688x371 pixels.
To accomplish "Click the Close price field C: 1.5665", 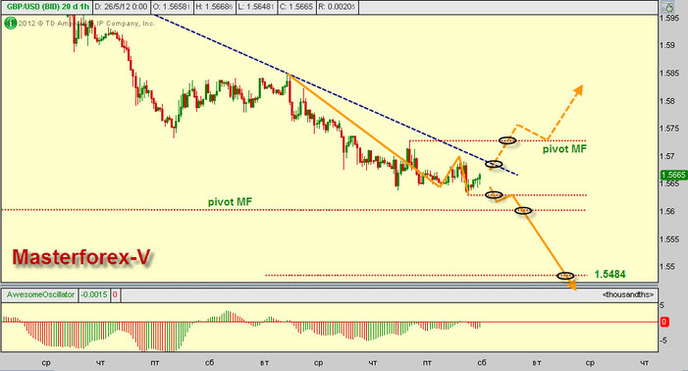I will 297,7.
